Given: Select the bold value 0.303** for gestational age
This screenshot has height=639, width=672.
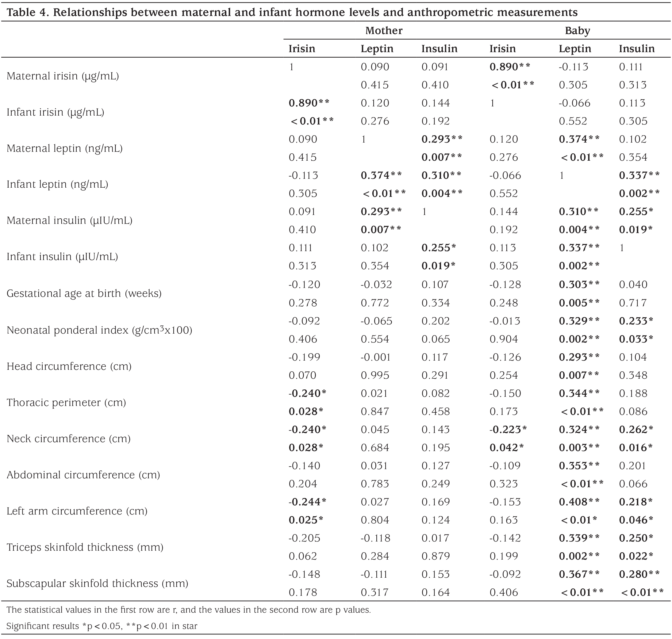Looking at the screenshot, I should click(x=579, y=285).
